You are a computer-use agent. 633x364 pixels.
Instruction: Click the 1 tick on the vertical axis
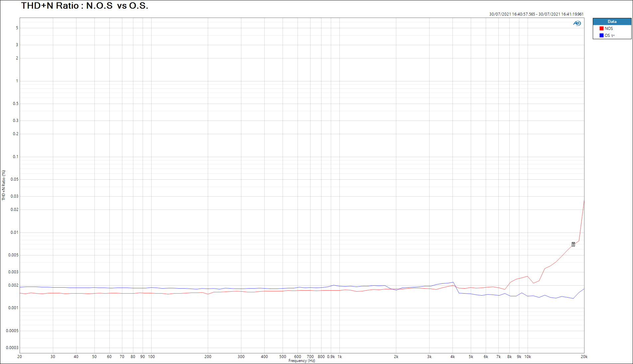pyautogui.click(x=17, y=81)
